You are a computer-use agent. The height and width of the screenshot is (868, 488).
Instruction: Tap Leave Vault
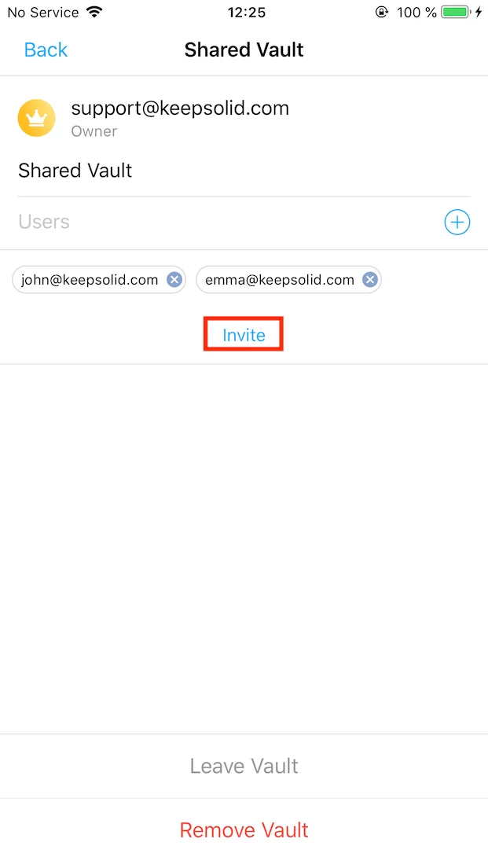[x=244, y=766]
